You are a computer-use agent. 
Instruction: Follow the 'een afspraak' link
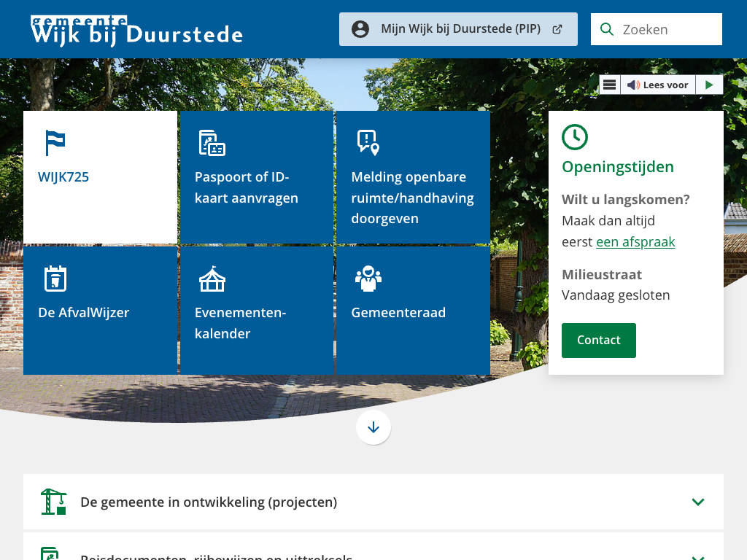(635, 242)
